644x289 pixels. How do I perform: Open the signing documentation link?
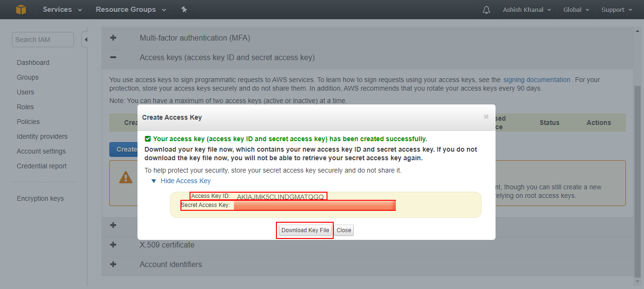(537, 80)
